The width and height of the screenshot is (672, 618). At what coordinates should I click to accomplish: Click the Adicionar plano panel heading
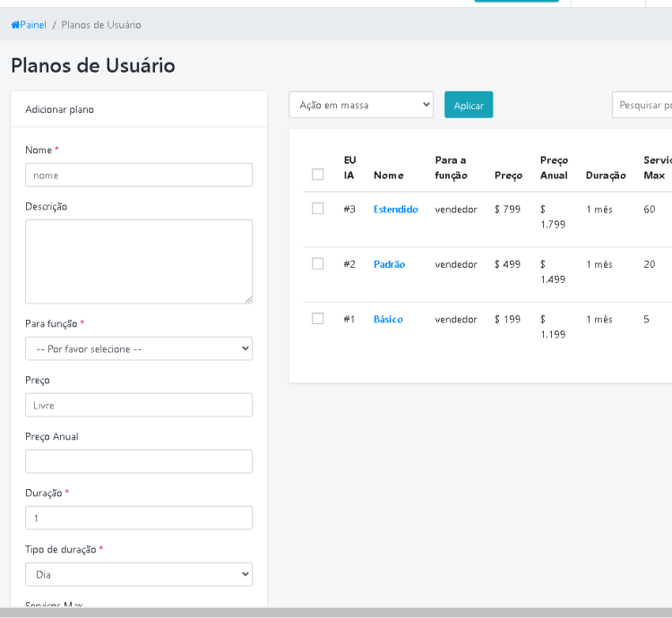(59, 109)
